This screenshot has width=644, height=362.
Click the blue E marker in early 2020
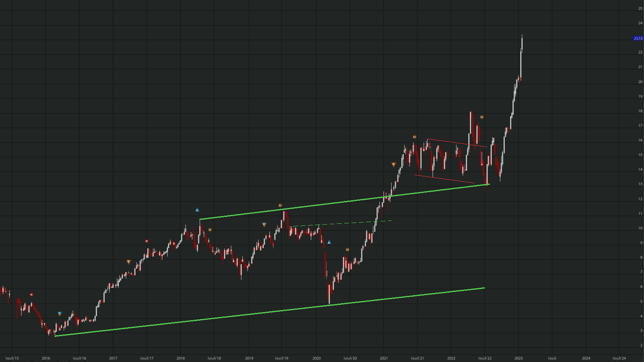329,242
